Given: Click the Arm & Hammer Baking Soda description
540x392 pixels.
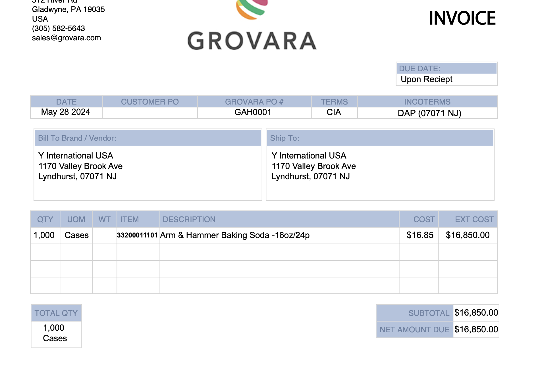Looking at the screenshot, I should tap(235, 235).
